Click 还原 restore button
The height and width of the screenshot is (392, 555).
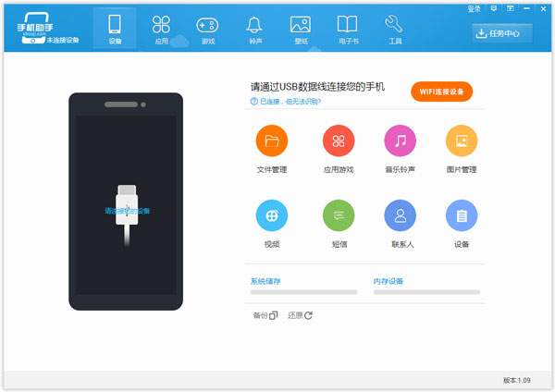(x=301, y=315)
